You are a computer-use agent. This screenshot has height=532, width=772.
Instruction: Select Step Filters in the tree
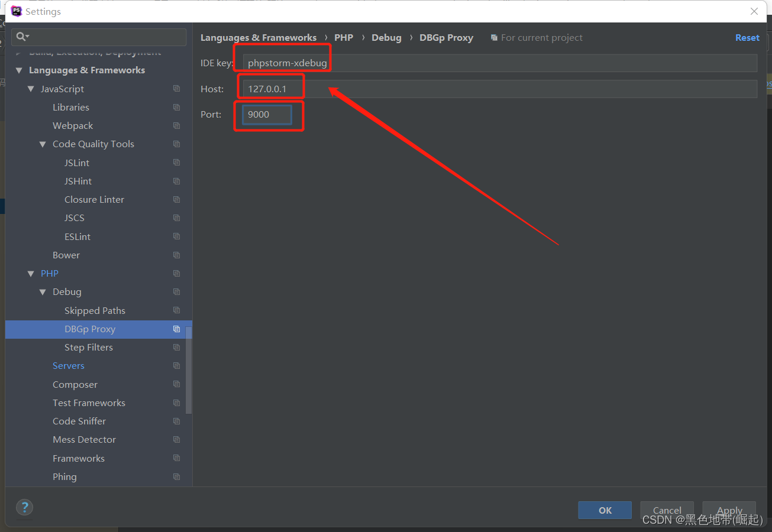[88, 348]
